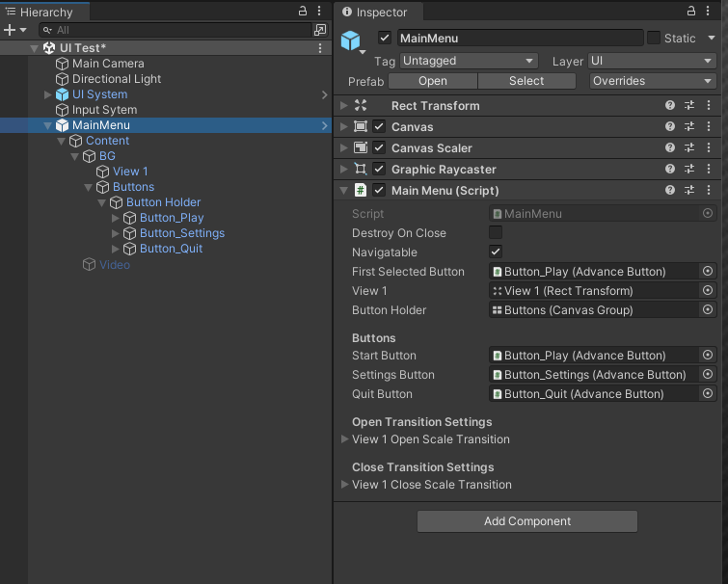The image size is (728, 584).
Task: Open Canvas Scaler preset settings icon
Action: (x=689, y=148)
